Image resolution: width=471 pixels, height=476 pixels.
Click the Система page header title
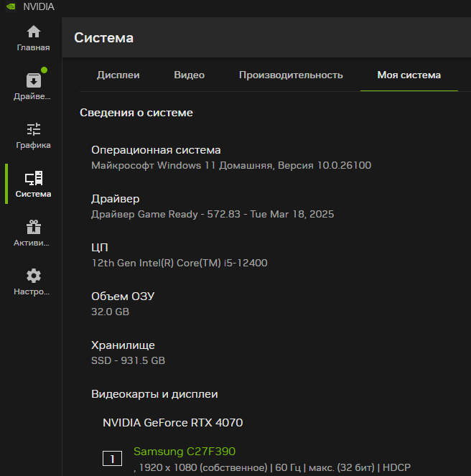tap(104, 37)
